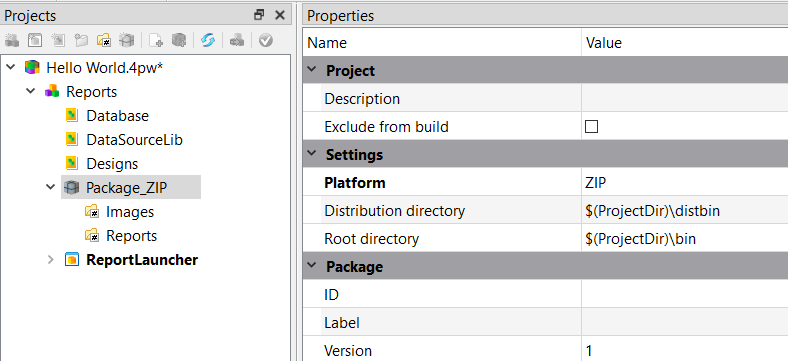Click the gray checkmark toolbar icon
Viewport: 788px width, 361px height.
(266, 40)
